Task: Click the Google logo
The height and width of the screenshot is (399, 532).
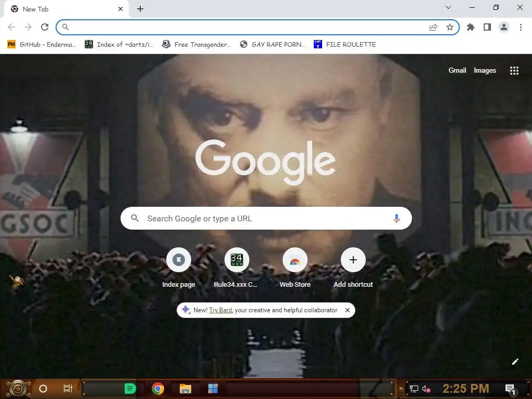Action: tap(265, 162)
